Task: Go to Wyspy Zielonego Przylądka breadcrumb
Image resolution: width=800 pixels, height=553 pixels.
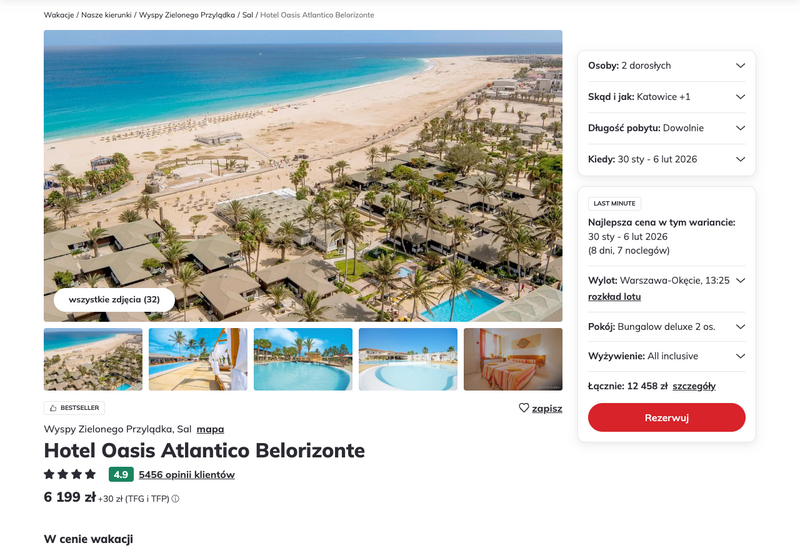Action: (187, 15)
